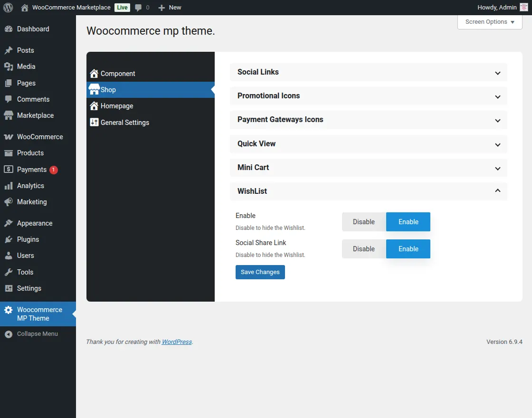
Task: Open the Screen Options dropdown
Action: point(490,22)
